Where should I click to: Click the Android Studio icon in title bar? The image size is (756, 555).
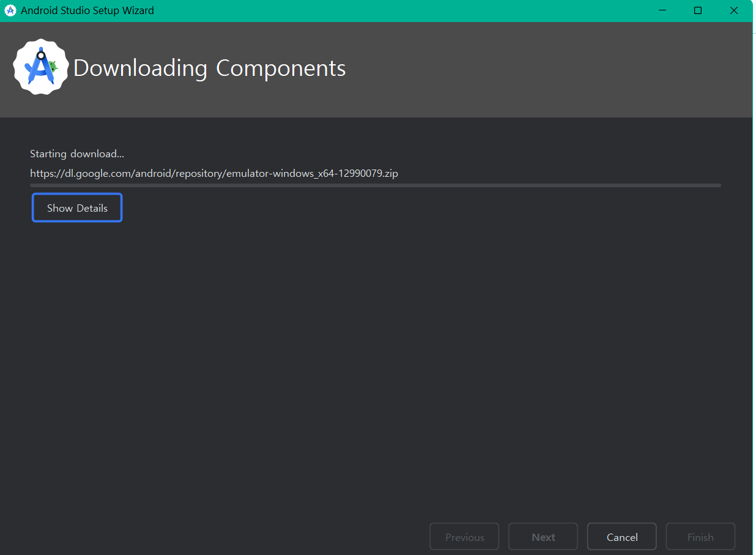click(x=10, y=10)
